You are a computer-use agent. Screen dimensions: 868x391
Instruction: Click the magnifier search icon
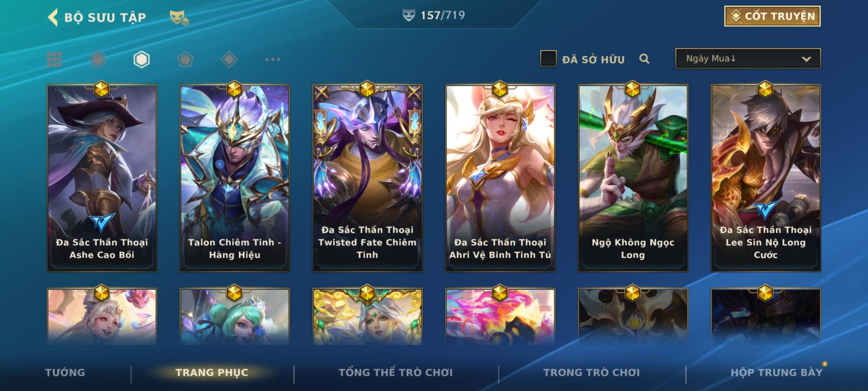pos(644,59)
